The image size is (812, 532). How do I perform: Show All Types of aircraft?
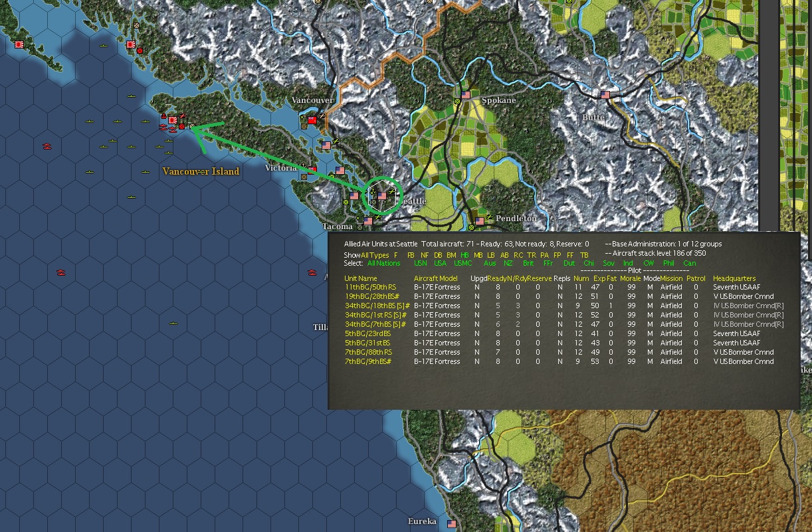[375, 255]
